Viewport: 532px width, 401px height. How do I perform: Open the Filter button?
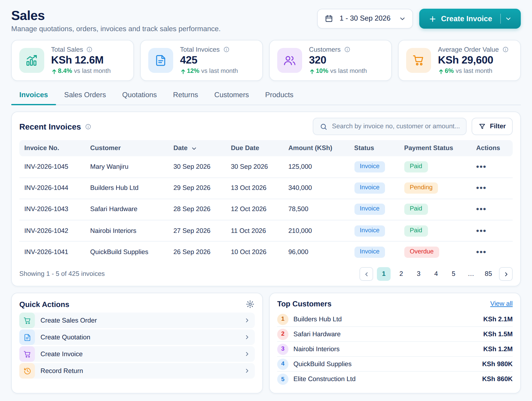[x=492, y=126]
